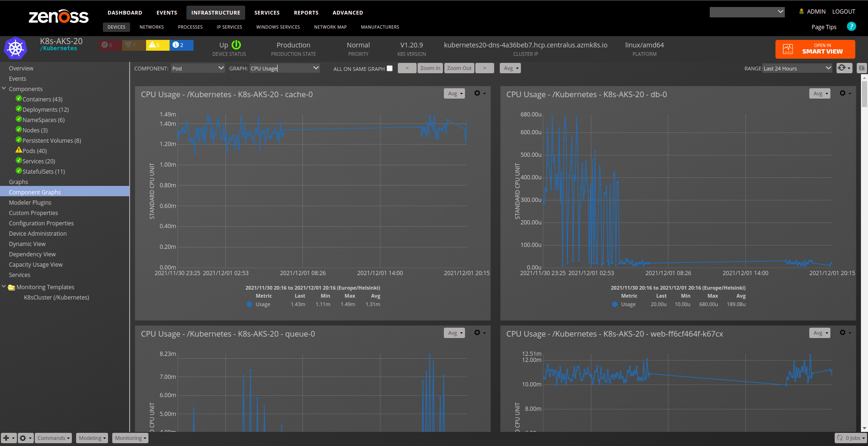Click the Jobs spinner icon in footer
Image resolution: width=868 pixels, height=446 pixels.
click(840, 438)
